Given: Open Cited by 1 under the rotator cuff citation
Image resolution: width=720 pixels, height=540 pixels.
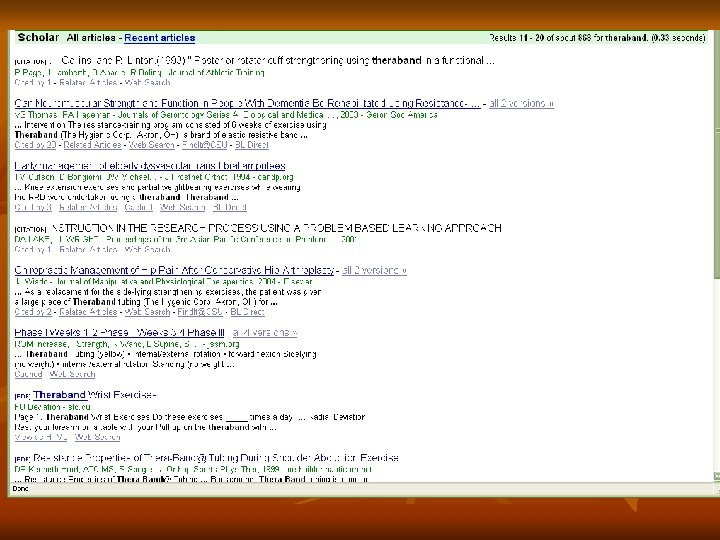Looking at the screenshot, I should click(33, 83).
